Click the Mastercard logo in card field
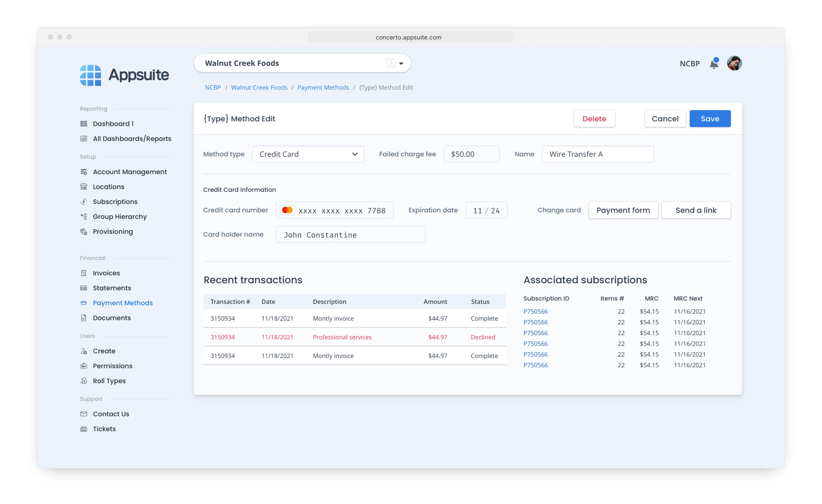 pyautogui.click(x=287, y=210)
